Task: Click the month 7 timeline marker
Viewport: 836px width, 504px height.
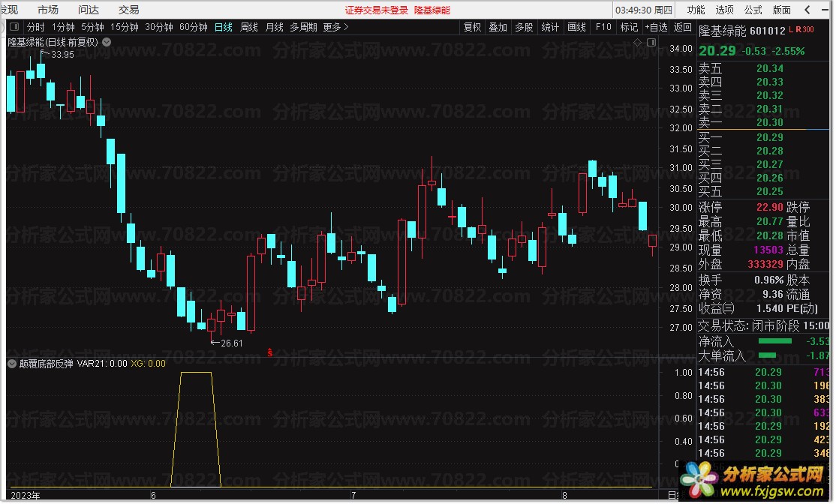Action: tap(353, 496)
